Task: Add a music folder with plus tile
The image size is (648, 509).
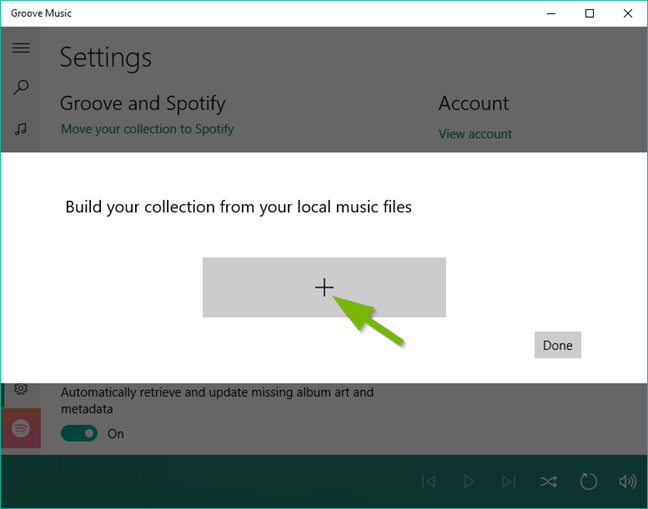Action: tap(324, 287)
